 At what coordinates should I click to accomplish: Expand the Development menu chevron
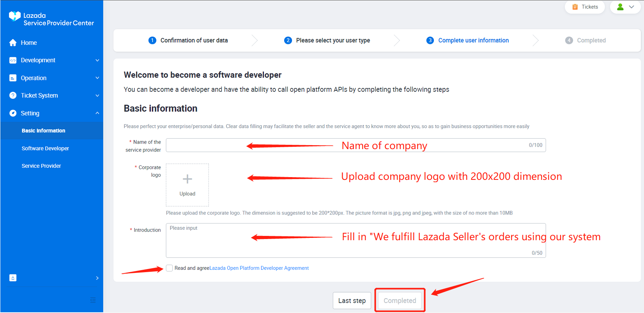(97, 60)
